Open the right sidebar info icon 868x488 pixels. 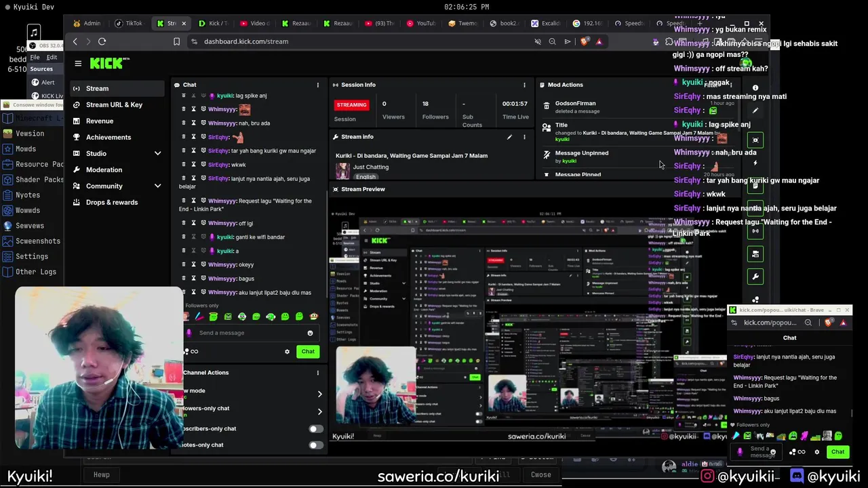(x=755, y=88)
